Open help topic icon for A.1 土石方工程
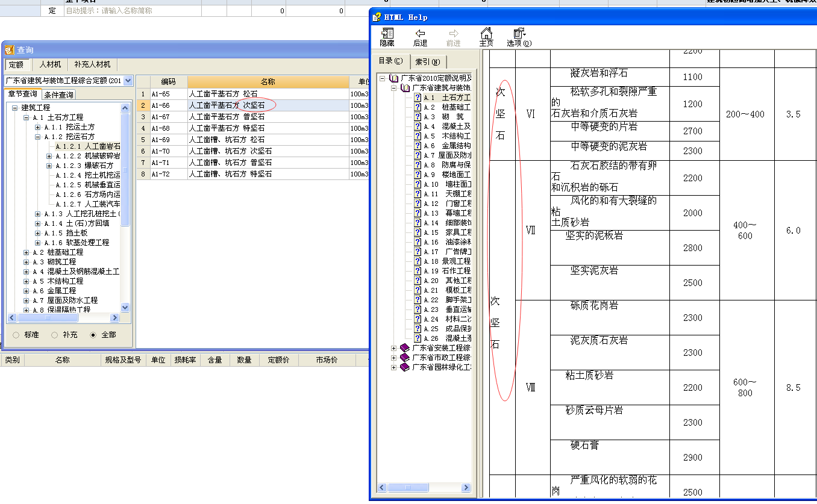This screenshot has width=817, height=504. (x=418, y=98)
